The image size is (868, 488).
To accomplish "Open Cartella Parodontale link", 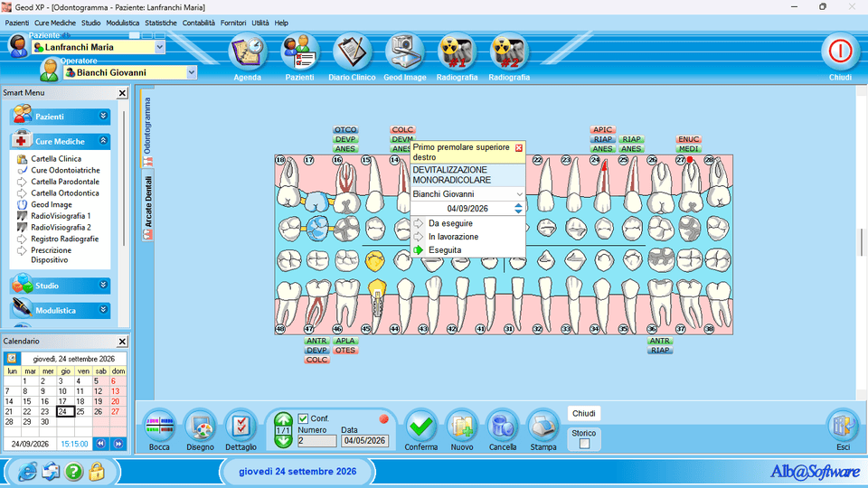I will tap(65, 182).
